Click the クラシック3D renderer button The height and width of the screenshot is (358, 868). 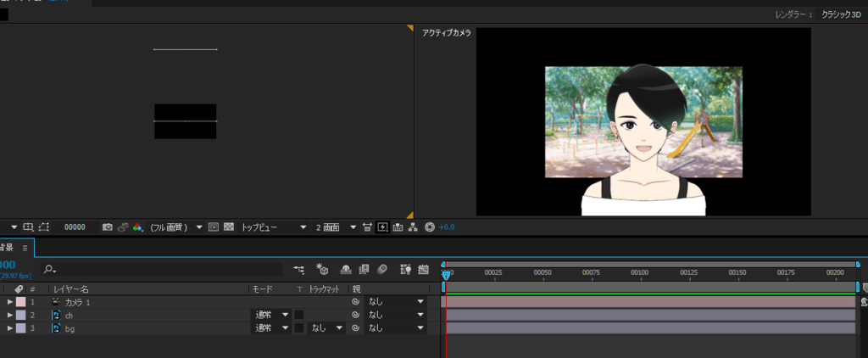[842, 14]
